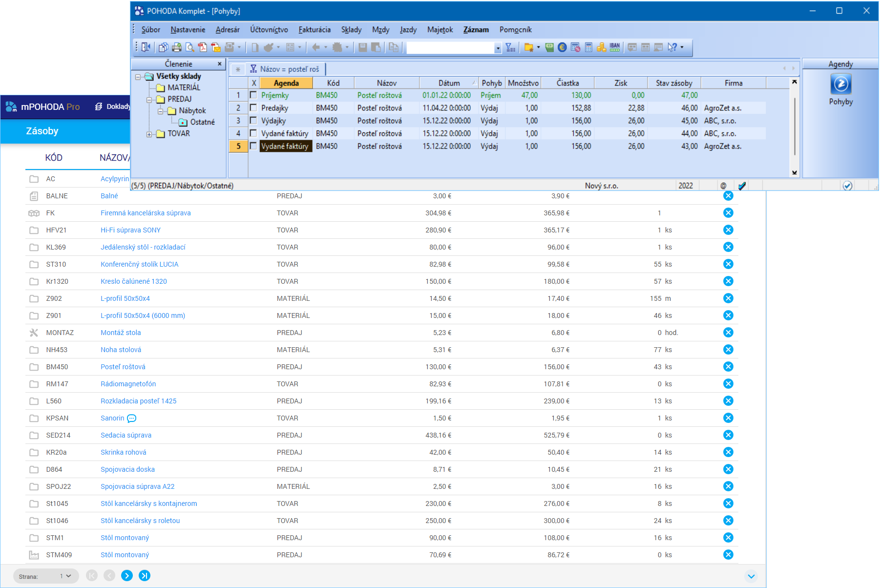Click the IBAN toolbar icon
Image resolution: width=880 pixels, height=588 pixels.
coord(615,47)
